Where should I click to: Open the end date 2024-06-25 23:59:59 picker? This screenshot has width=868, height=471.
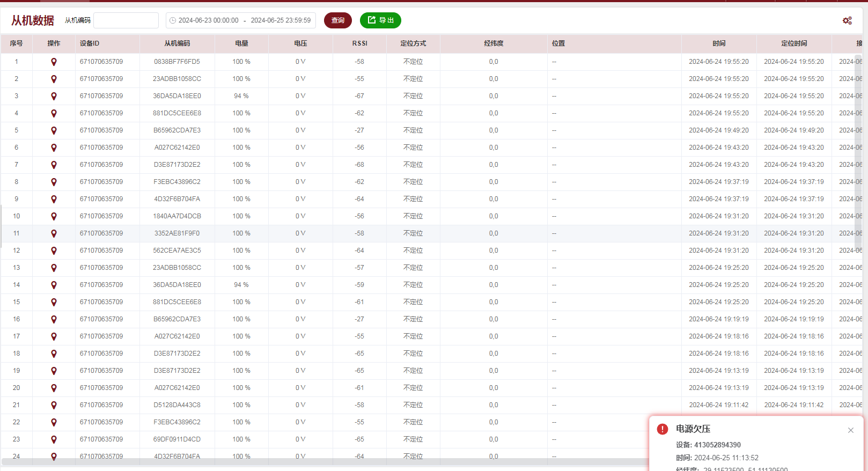281,20
